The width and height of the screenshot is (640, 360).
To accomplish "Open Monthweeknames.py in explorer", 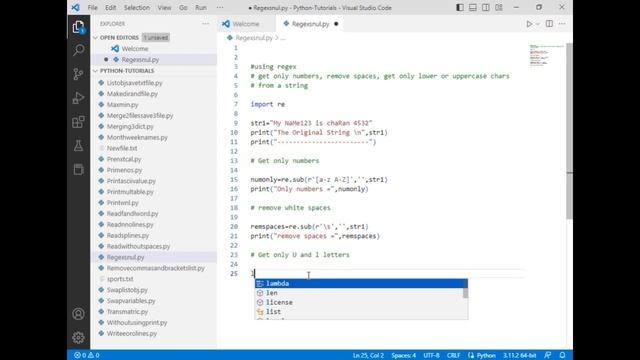I will point(153,138).
